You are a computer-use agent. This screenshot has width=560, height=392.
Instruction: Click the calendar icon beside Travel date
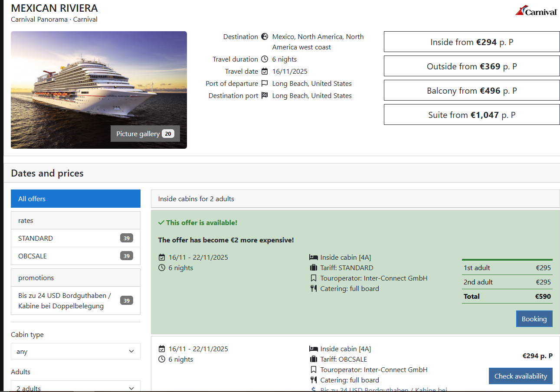coord(265,72)
